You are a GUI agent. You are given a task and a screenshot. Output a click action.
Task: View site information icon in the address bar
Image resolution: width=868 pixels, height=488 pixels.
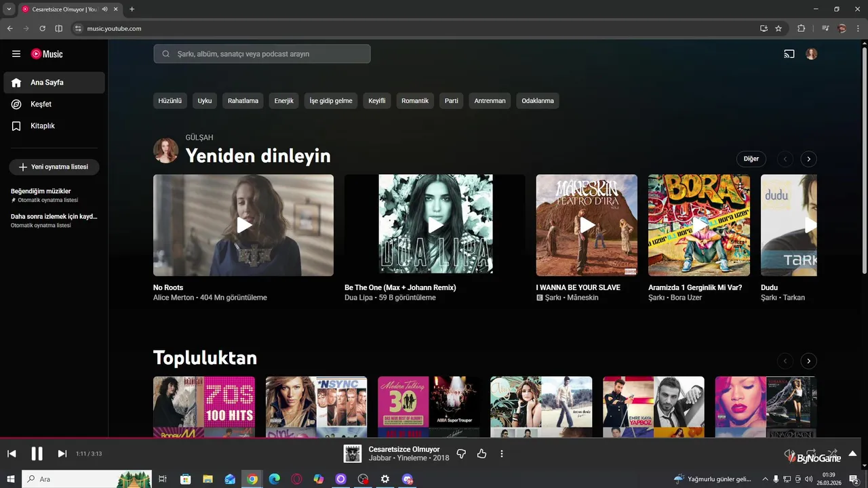(x=78, y=28)
